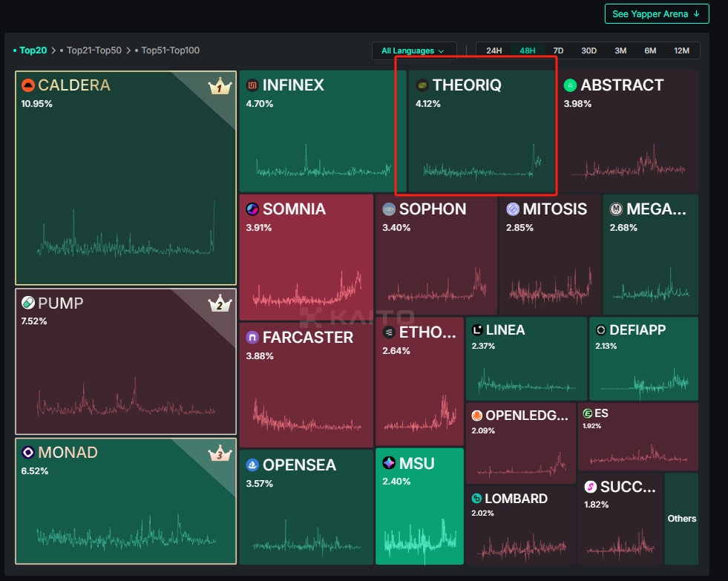Viewport: 728px width, 581px height.
Task: Click the Theoriq logo icon
Action: tap(422, 85)
